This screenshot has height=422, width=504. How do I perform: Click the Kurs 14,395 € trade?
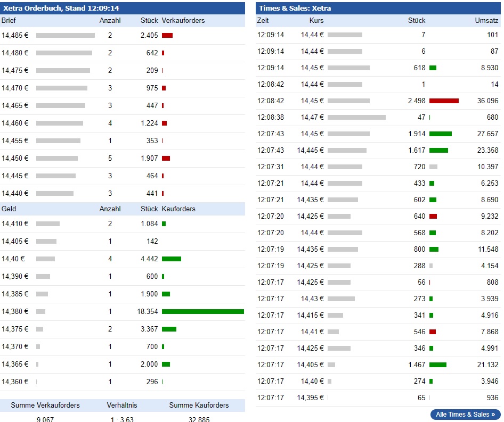coord(310,398)
